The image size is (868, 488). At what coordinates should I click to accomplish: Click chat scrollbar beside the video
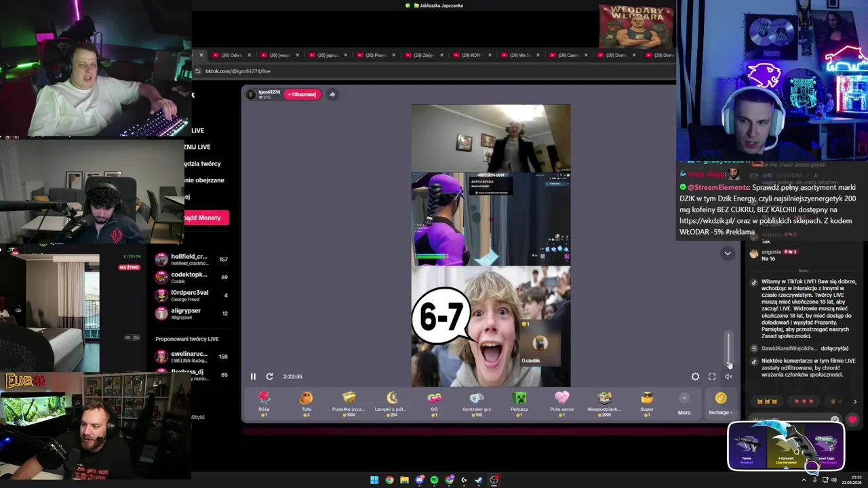point(729,349)
